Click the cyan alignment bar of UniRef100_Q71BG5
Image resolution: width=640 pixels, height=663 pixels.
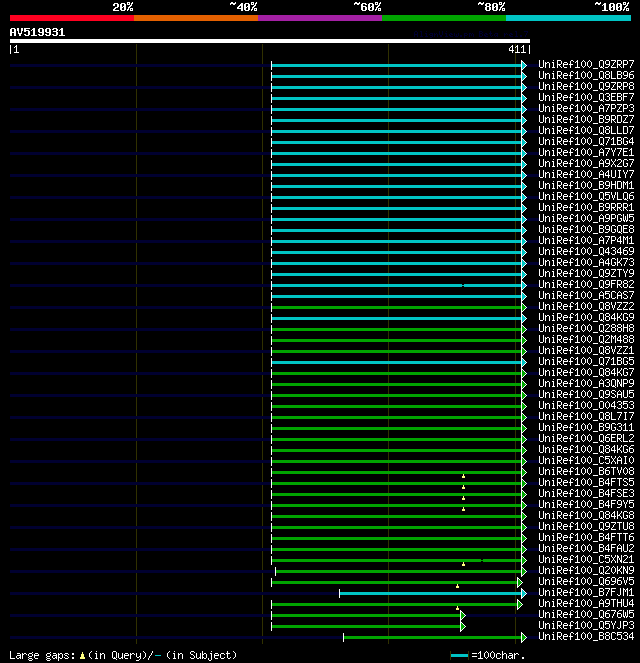pyautogui.click(x=397, y=362)
